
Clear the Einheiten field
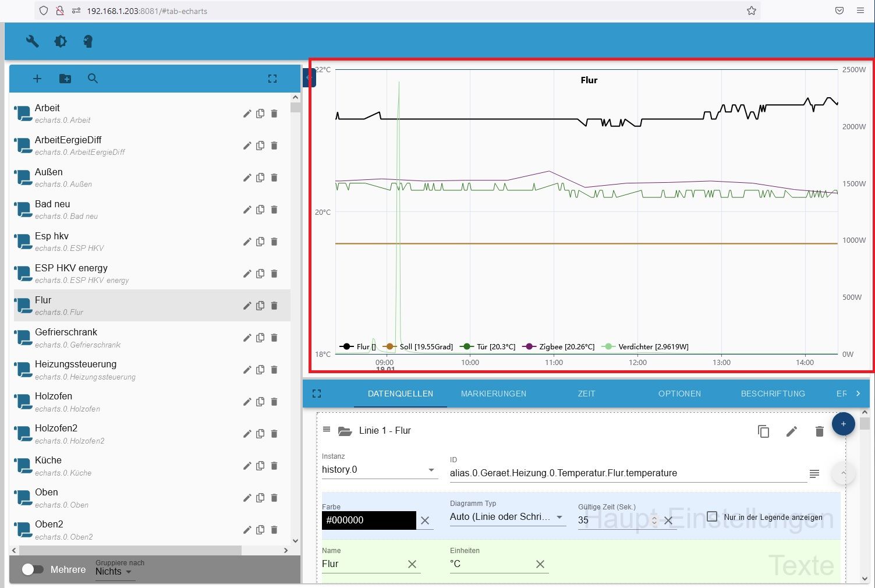point(540,564)
